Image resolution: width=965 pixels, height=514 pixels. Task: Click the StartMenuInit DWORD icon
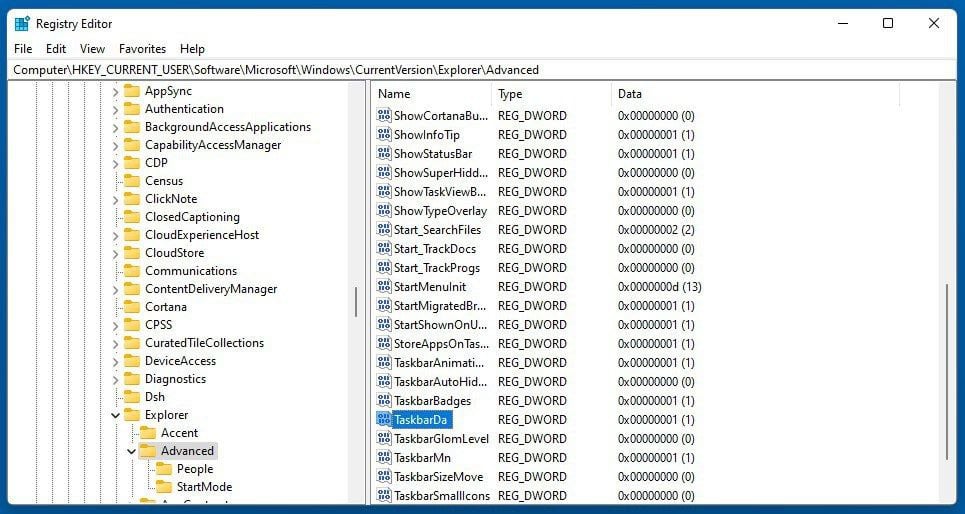(384, 286)
